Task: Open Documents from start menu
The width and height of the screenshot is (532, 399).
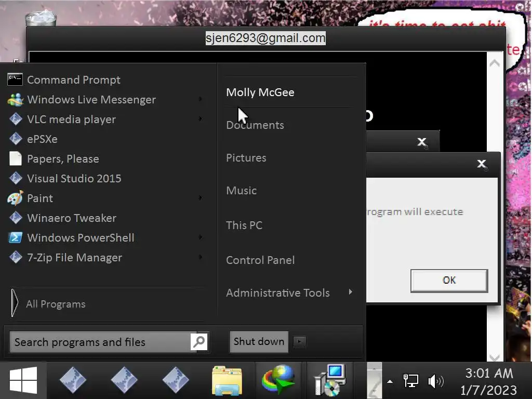Action: pyautogui.click(x=255, y=125)
